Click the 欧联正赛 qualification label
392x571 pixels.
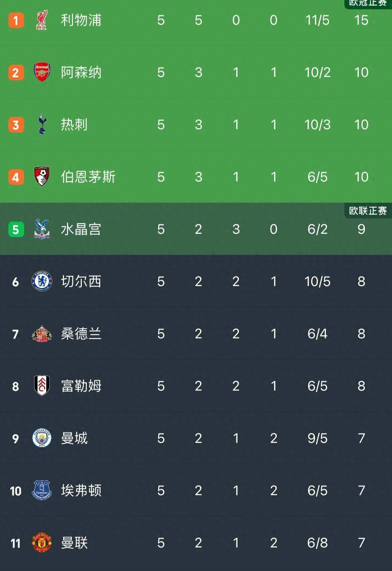(368, 211)
